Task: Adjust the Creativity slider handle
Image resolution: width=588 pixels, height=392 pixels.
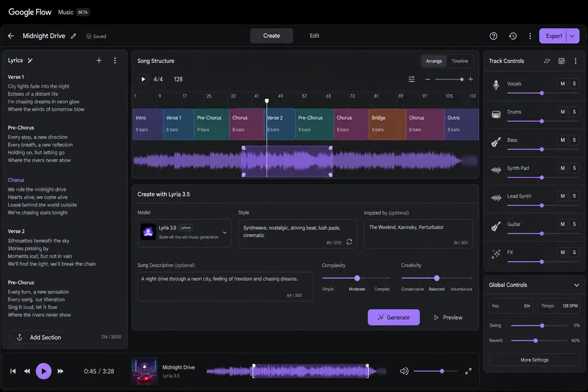Action: pyautogui.click(x=436, y=278)
